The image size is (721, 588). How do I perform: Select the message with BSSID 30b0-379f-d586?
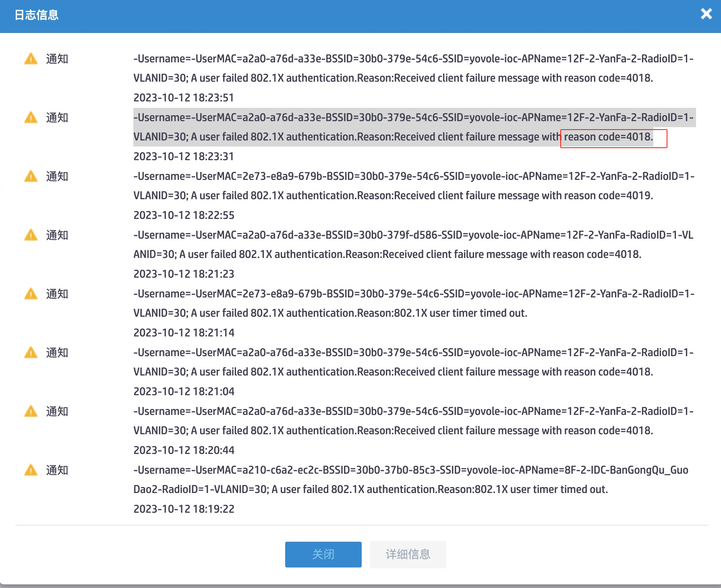pyautogui.click(x=414, y=245)
